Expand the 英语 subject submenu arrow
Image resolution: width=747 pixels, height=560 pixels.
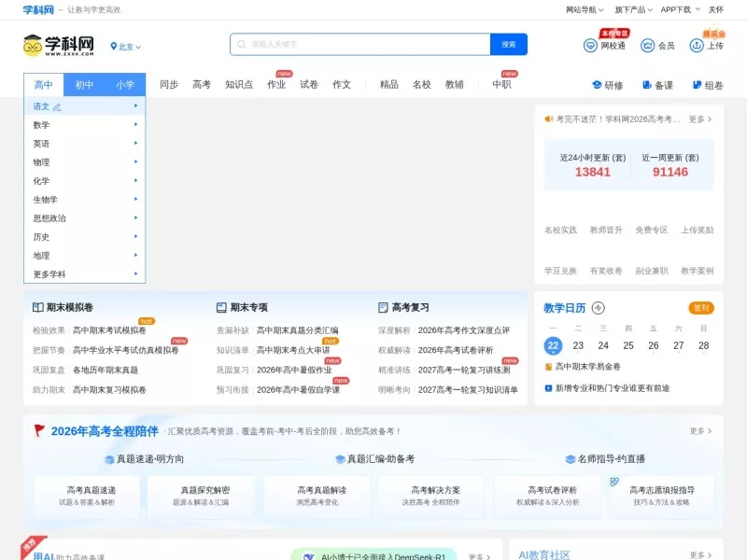(x=135, y=144)
